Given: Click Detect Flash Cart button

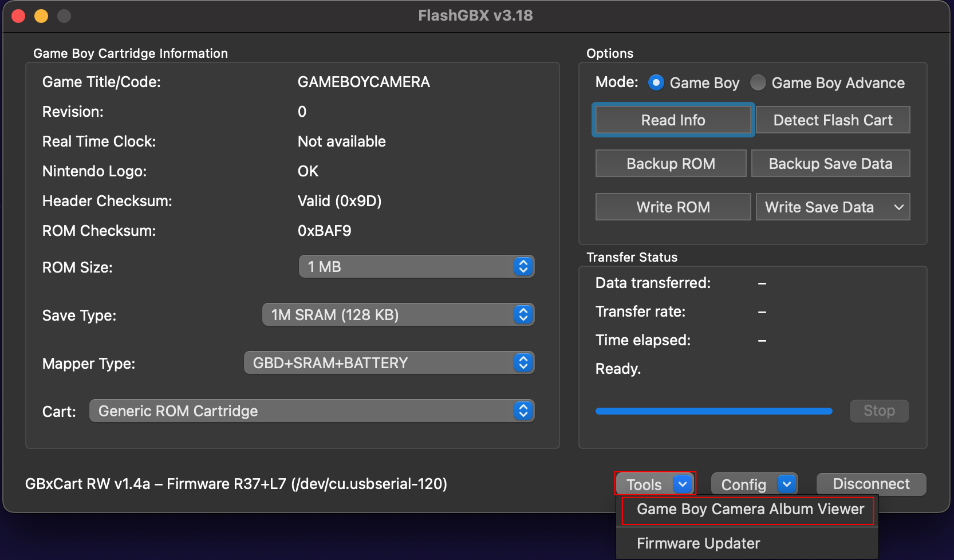Looking at the screenshot, I should (833, 120).
